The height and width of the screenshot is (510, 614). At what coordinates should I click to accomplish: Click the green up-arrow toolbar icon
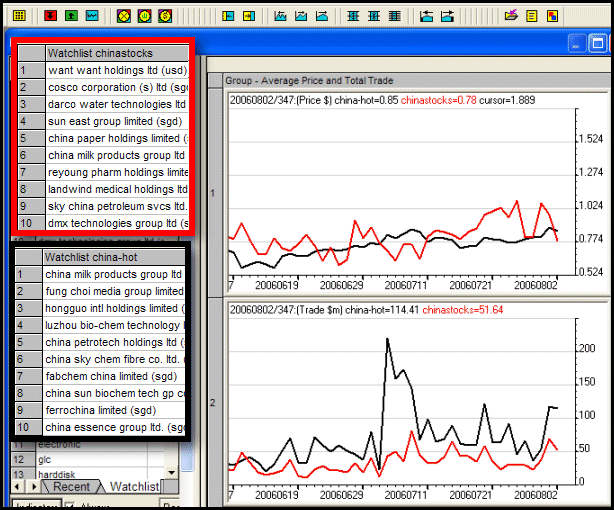[71, 16]
